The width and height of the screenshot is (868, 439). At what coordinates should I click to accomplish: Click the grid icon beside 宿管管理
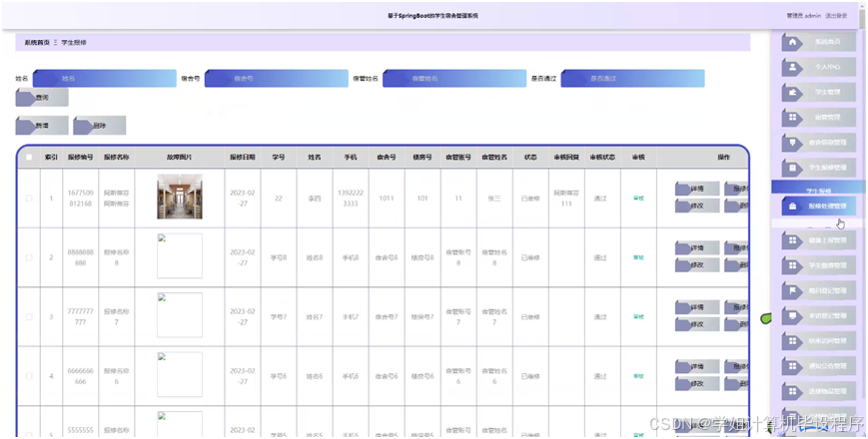coord(793,117)
